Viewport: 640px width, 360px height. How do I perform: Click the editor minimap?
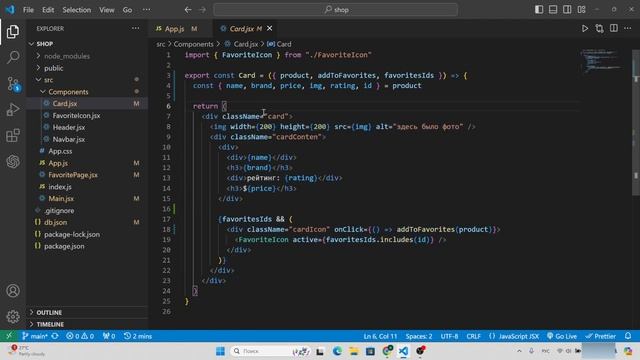point(603,61)
